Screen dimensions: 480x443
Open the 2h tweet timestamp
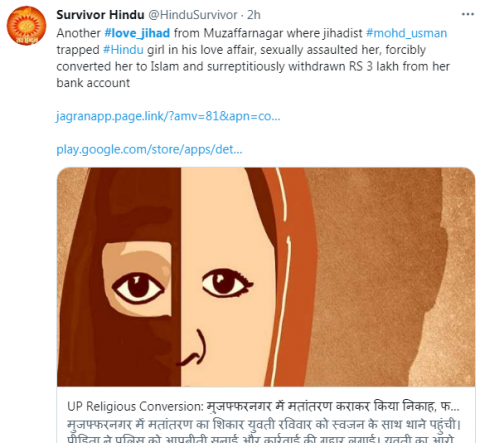coord(254,15)
